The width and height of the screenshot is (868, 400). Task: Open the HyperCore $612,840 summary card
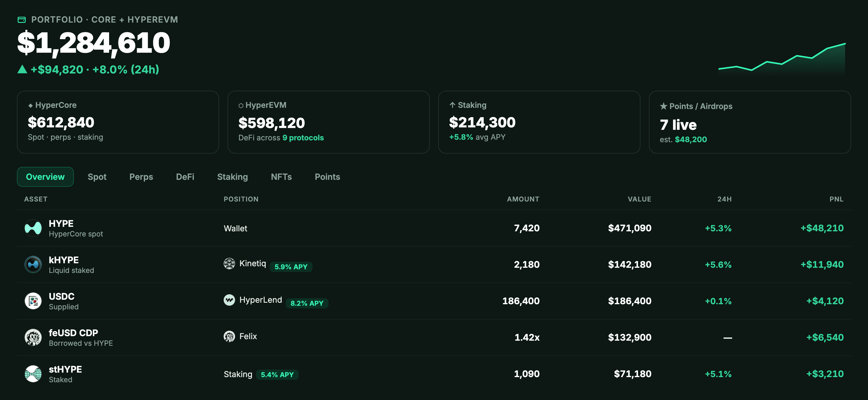coord(118,122)
